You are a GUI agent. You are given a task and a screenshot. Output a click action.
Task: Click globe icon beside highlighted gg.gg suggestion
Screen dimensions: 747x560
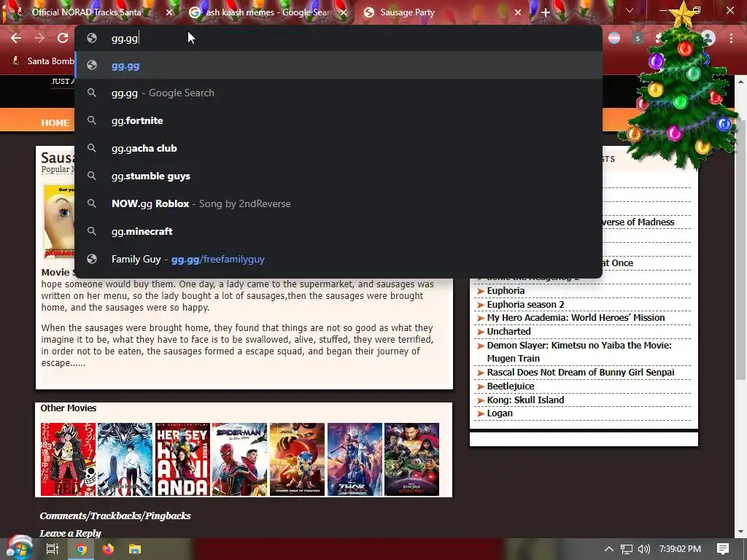(x=92, y=65)
